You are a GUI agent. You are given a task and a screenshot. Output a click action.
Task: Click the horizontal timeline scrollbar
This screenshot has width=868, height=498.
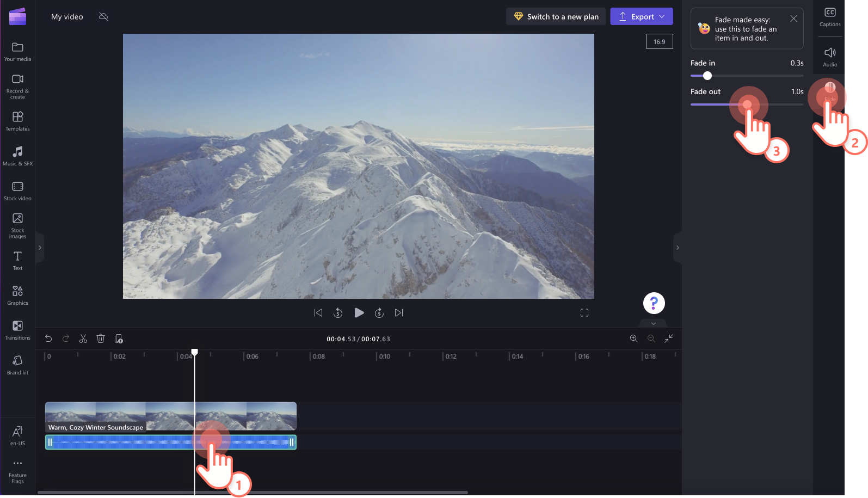(253, 493)
